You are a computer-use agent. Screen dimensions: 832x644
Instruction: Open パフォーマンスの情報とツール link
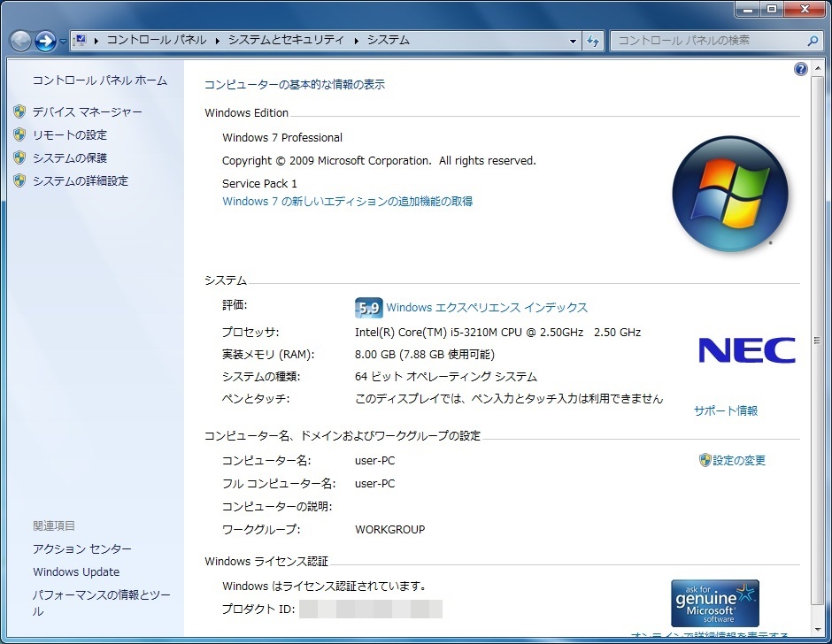102,602
